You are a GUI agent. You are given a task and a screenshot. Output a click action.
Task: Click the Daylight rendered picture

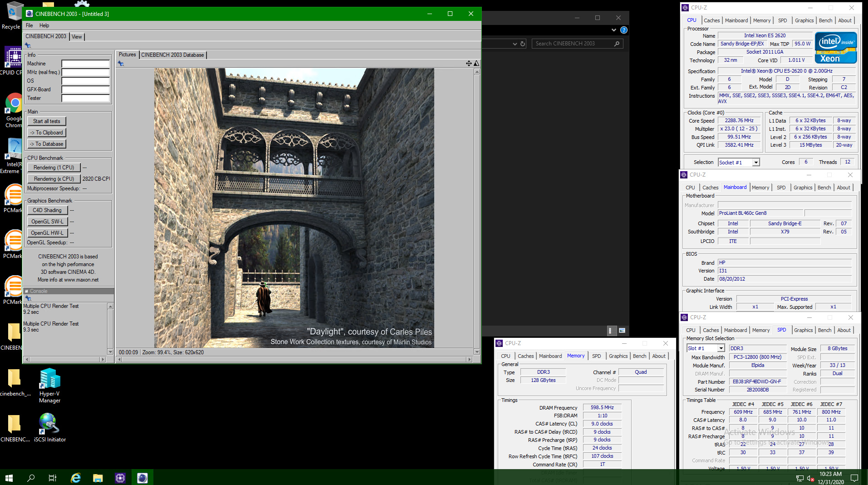(294, 208)
